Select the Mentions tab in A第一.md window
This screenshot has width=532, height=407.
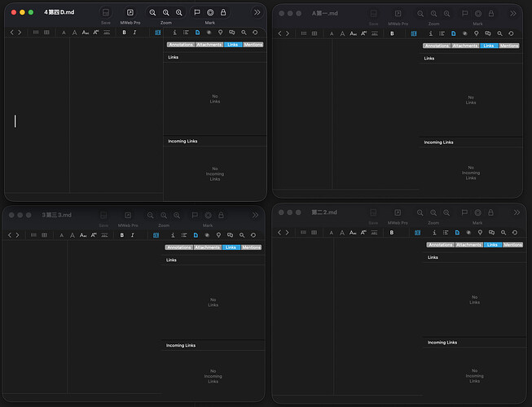point(509,46)
